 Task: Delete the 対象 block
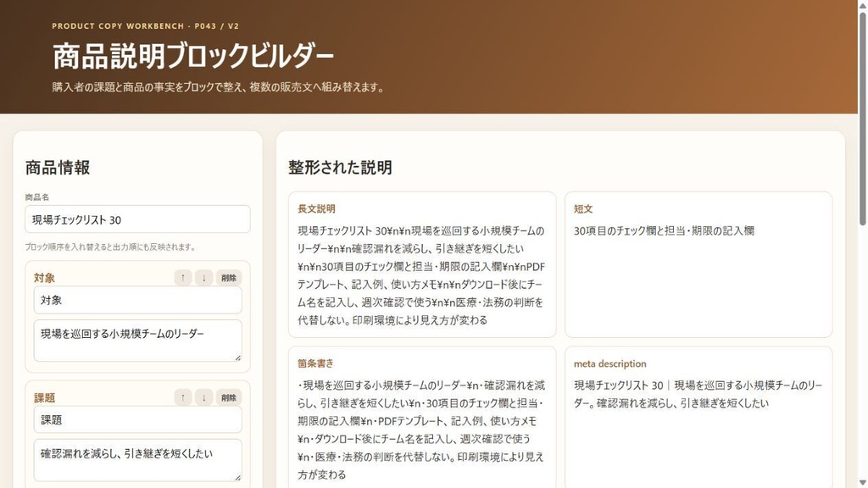[229, 278]
